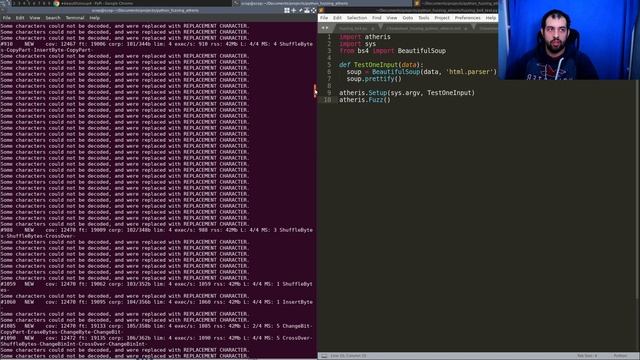Viewport: 640px width, 360px height.
Task: Open Sublime Text Project menu
Action: coord(442,18)
